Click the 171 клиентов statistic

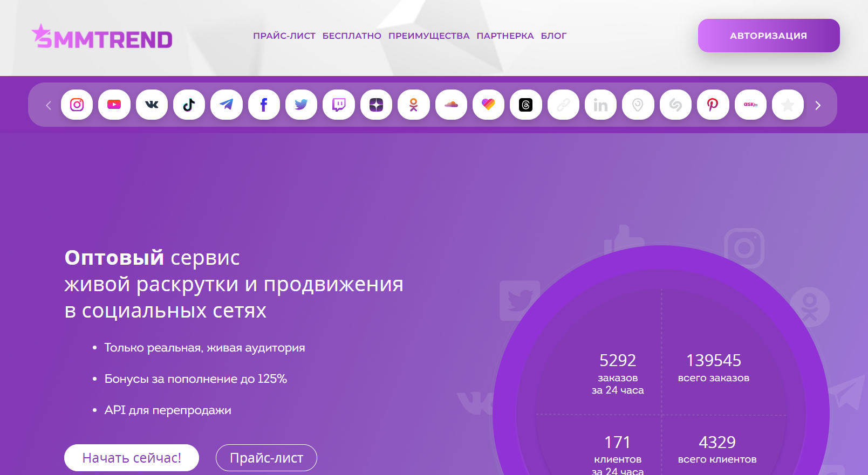[618, 454]
